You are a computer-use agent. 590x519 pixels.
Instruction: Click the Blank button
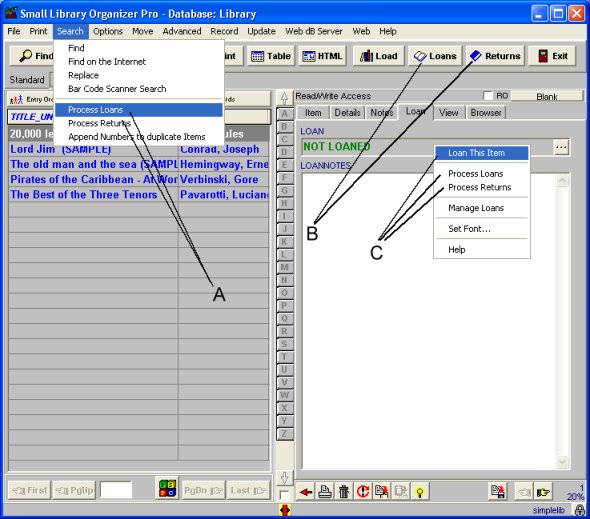coord(547,96)
